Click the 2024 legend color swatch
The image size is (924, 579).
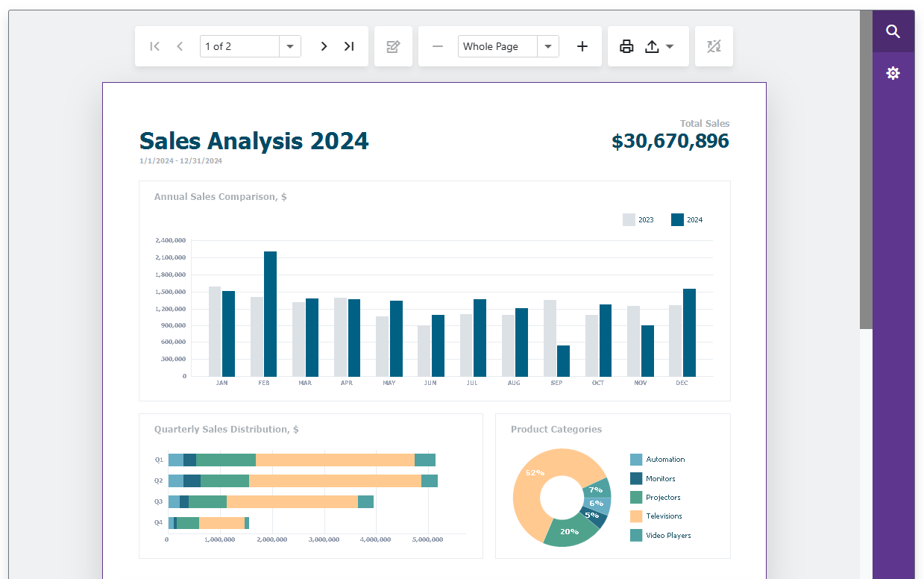pyautogui.click(x=677, y=220)
